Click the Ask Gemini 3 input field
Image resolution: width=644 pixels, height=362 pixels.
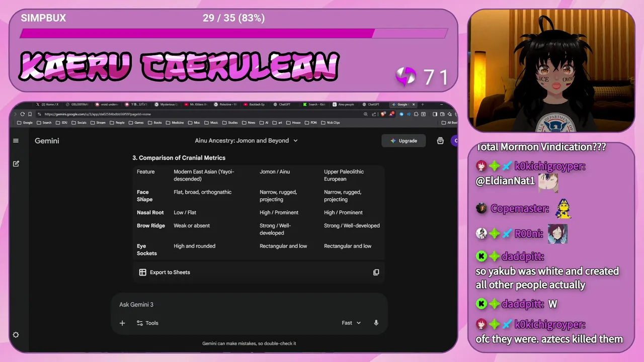tap(249, 305)
